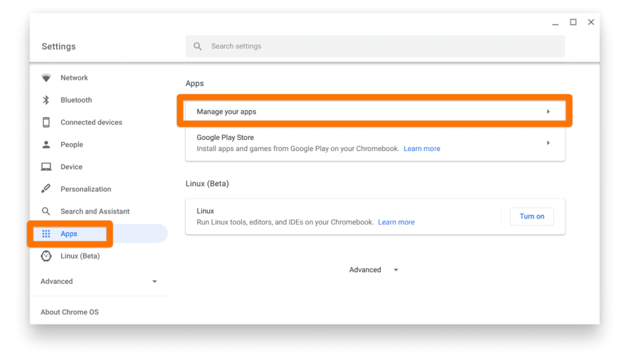Click the Bluetooth symbol icon
624x364 pixels.
click(46, 100)
